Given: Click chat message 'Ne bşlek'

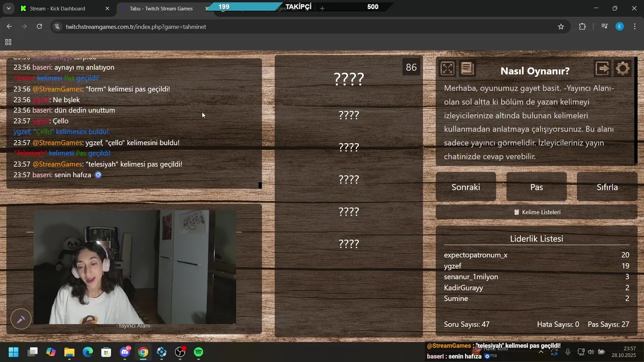Looking at the screenshot, I should (66, 100).
